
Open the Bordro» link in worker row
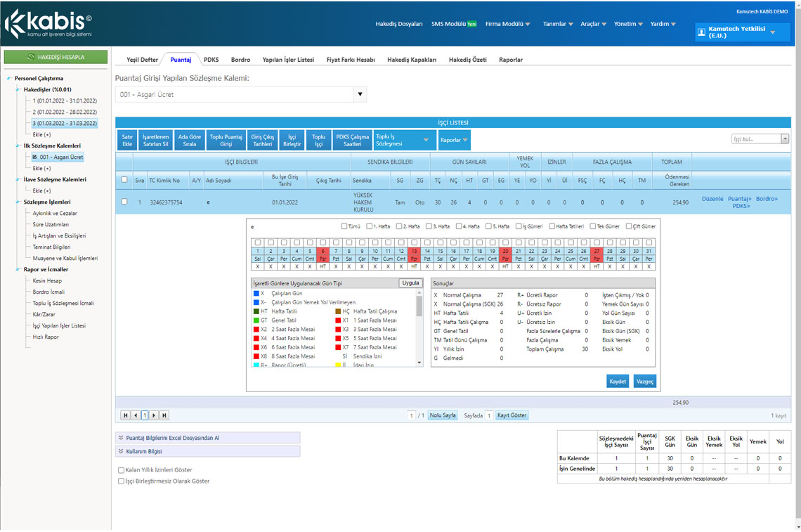767,199
